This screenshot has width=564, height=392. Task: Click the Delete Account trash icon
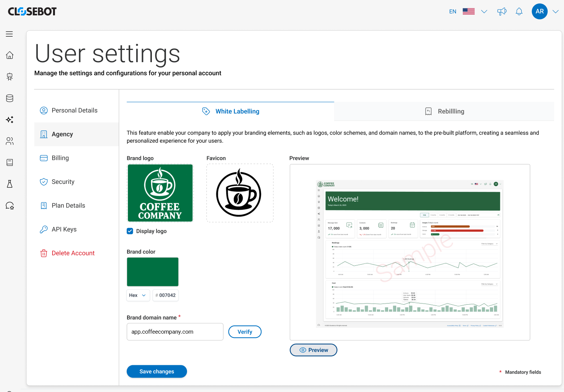(x=44, y=253)
